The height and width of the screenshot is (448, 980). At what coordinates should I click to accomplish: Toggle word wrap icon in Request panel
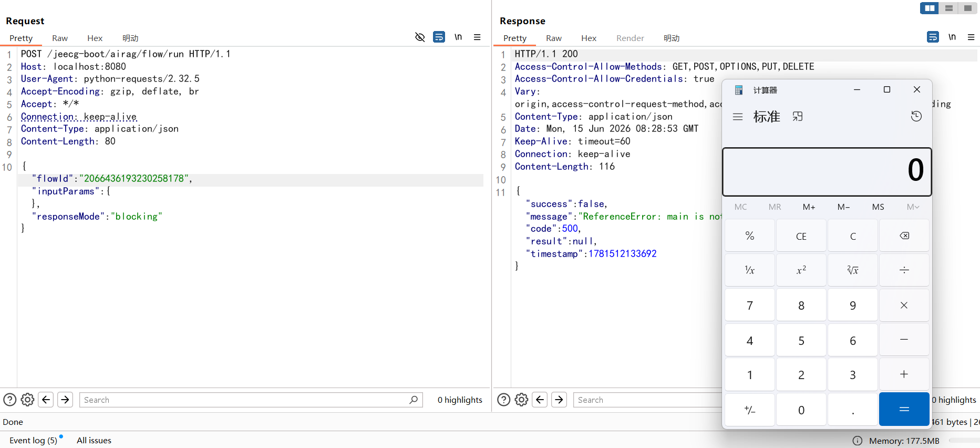(439, 37)
